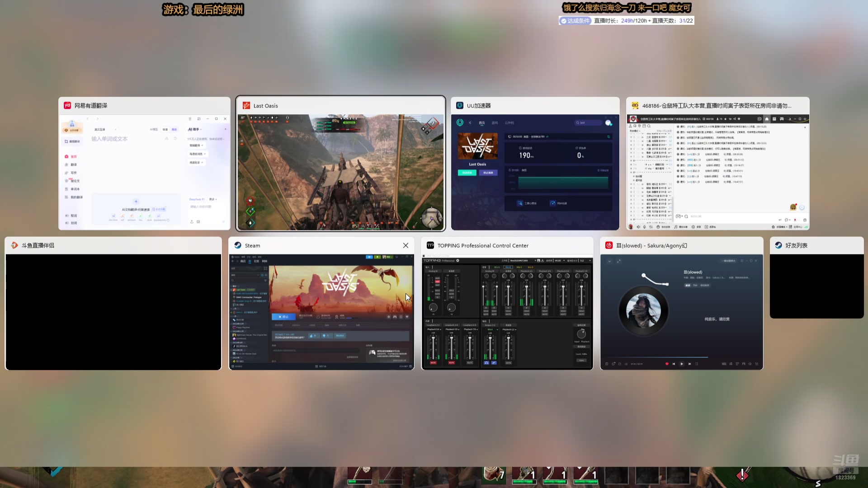Switch to the Ⅲ(slowed) music player preview
This screenshot has width=868, height=488.
pyautogui.click(x=682, y=312)
